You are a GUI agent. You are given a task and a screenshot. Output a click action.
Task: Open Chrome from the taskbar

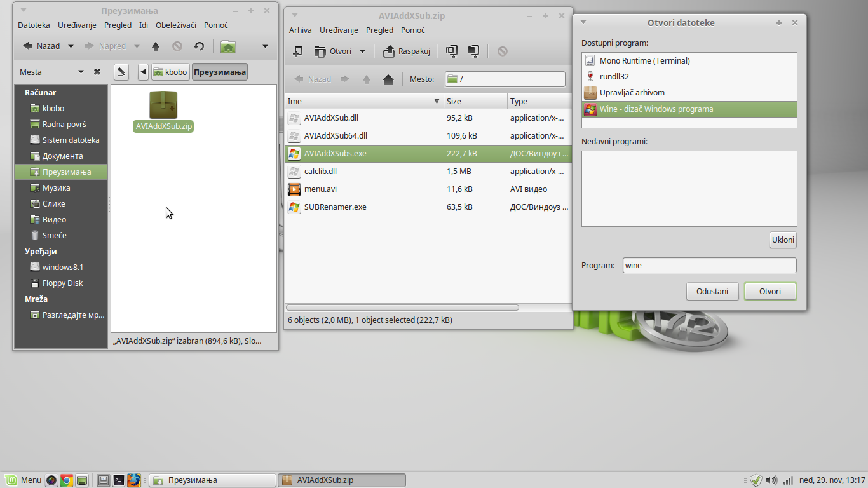(x=66, y=480)
